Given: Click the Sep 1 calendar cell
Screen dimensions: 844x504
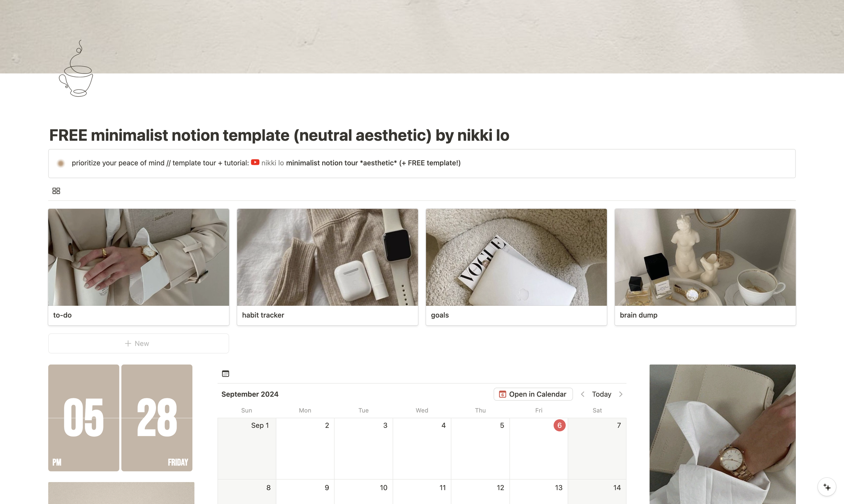Looking at the screenshot, I should (x=247, y=449).
